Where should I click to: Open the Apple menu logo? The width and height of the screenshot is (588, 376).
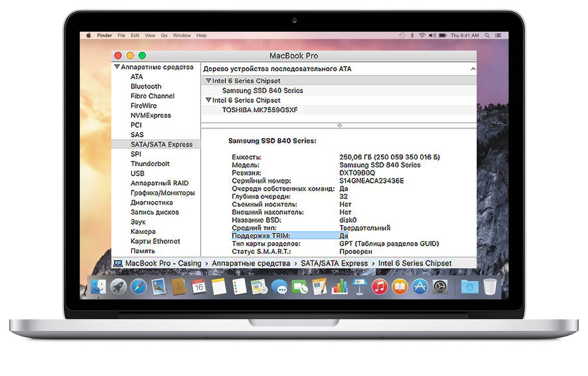coord(89,35)
